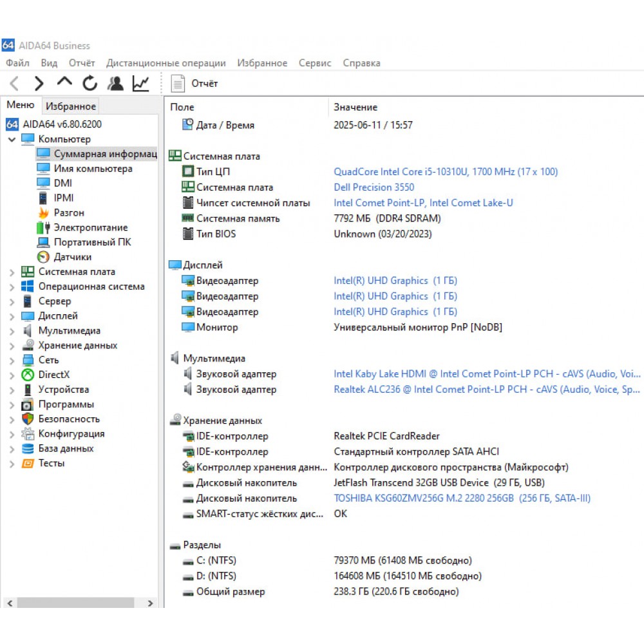Open the user management icon
644x644 pixels.
coord(115,83)
